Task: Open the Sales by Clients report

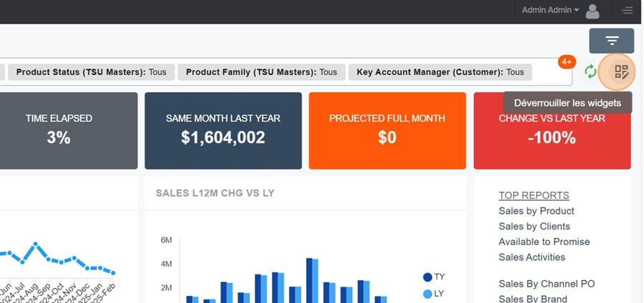Action: (535, 227)
